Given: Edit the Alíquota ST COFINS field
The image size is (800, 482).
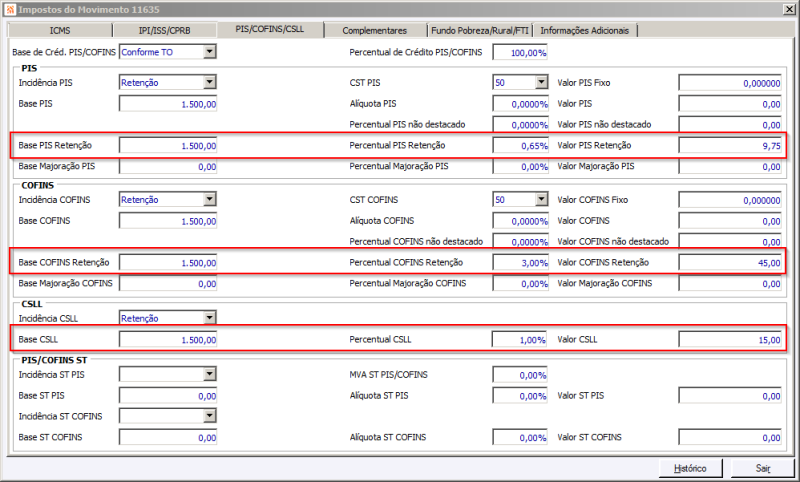Looking at the screenshot, I should click(x=520, y=438).
